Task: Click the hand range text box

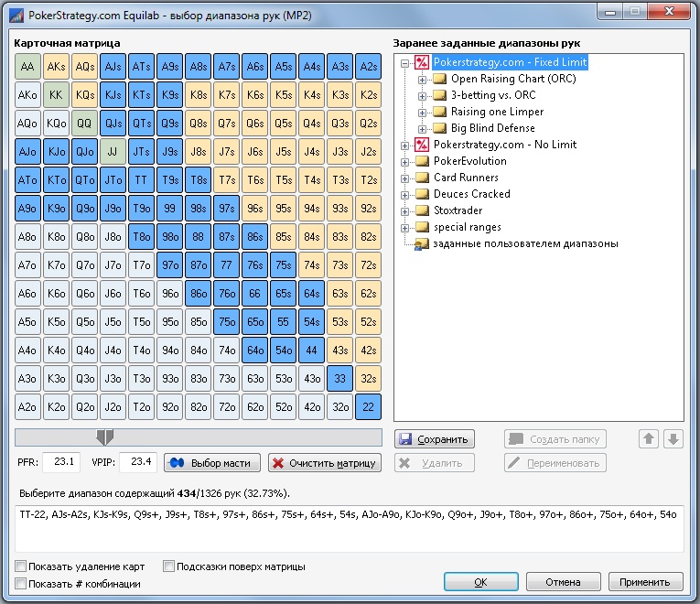Action: pos(350,529)
